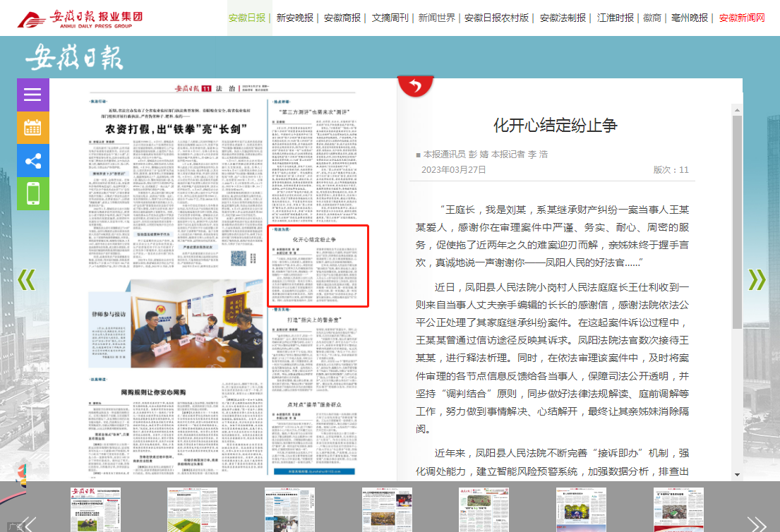Click the highlighted 化开心结定纷止争 article region

coord(318,267)
